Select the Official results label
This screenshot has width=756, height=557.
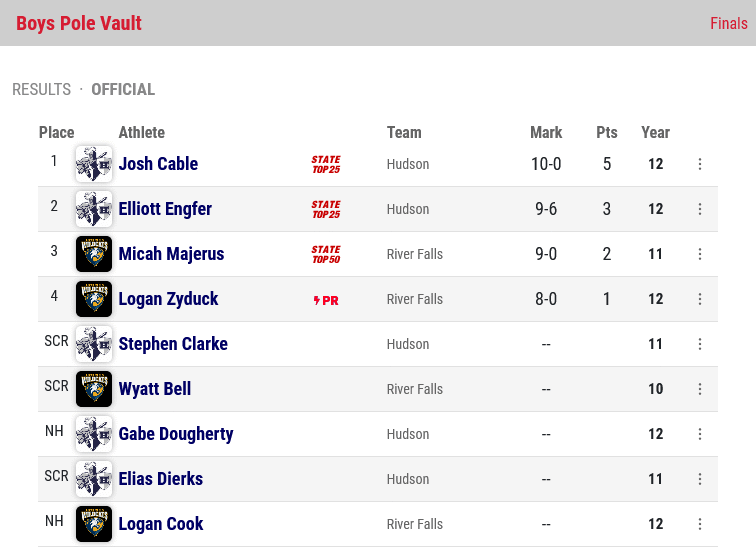coord(123,89)
